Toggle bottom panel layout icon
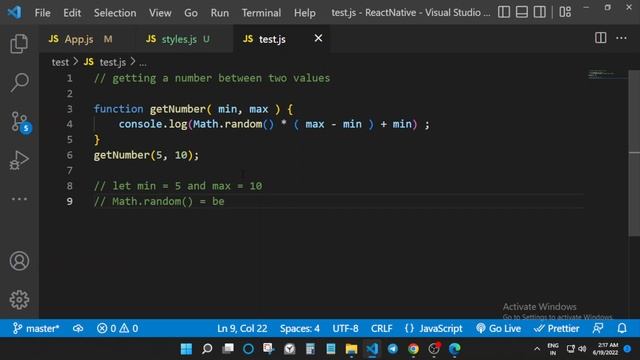Screen dimensions: 640x360 pyautogui.click(x=522, y=12)
